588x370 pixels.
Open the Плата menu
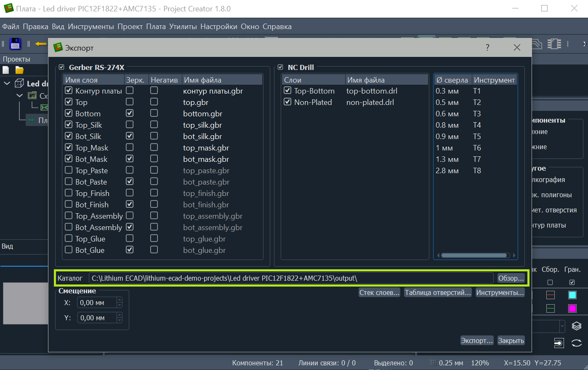pyautogui.click(x=156, y=27)
